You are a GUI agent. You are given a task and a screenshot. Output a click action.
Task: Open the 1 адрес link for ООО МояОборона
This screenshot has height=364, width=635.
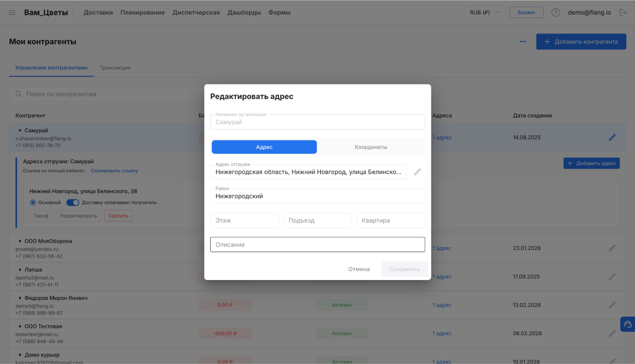[442, 248]
